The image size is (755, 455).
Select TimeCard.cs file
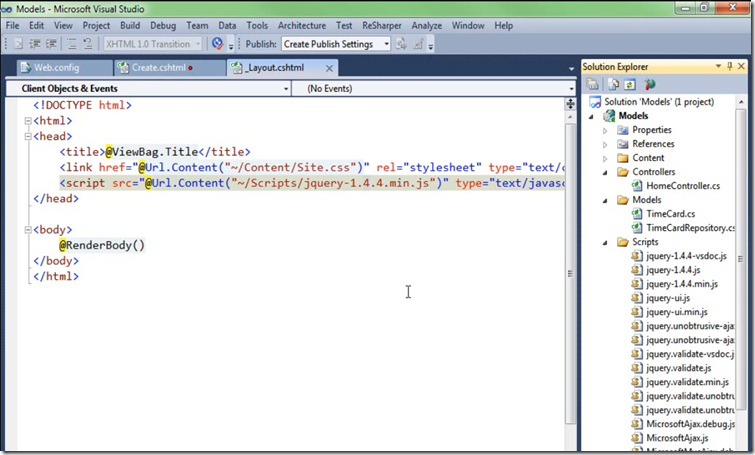[670, 214]
